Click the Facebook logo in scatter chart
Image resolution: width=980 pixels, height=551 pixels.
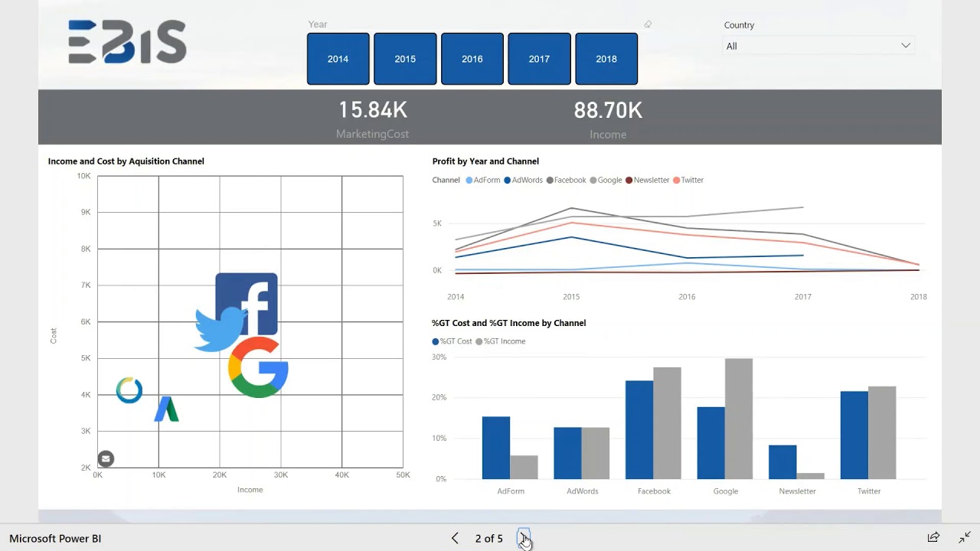click(247, 303)
